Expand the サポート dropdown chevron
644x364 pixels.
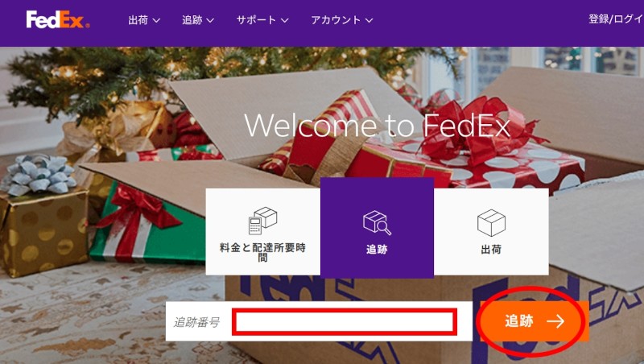285,20
